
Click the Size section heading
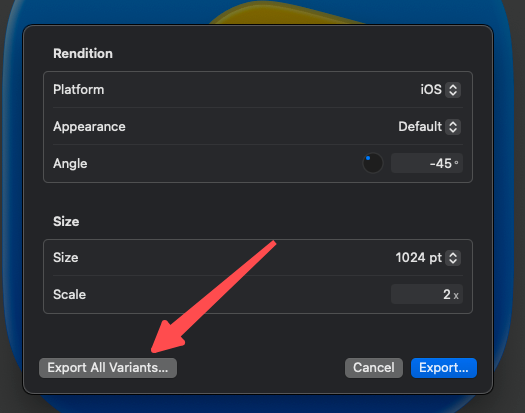coord(66,221)
